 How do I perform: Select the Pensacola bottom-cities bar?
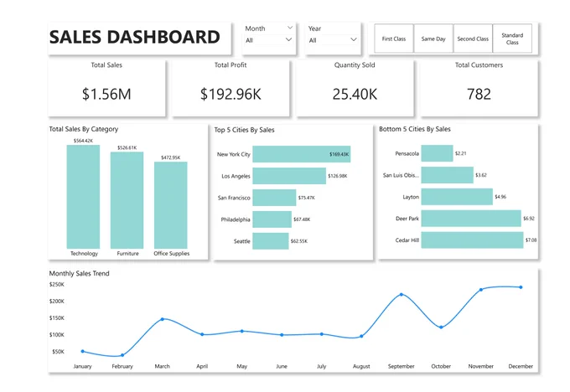click(438, 153)
